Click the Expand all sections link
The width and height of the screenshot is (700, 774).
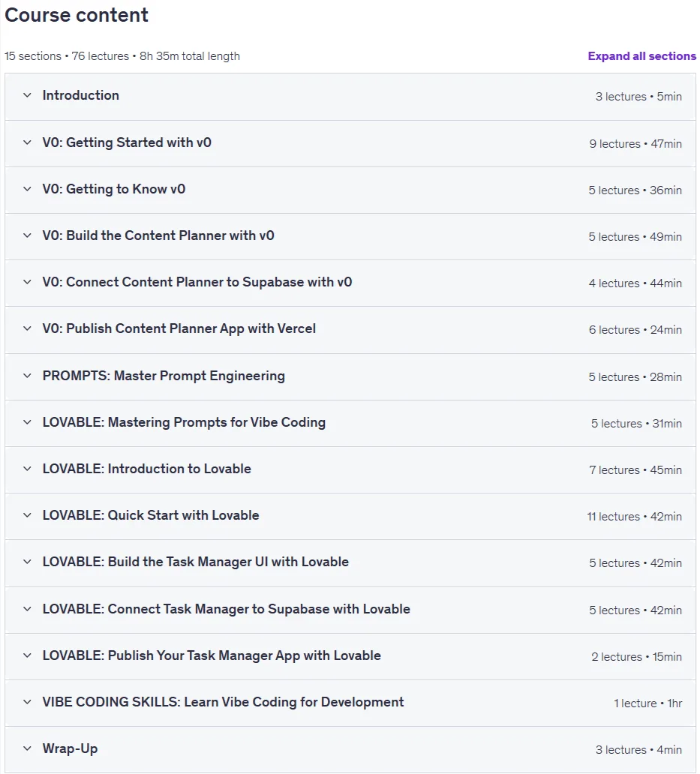[x=641, y=56]
